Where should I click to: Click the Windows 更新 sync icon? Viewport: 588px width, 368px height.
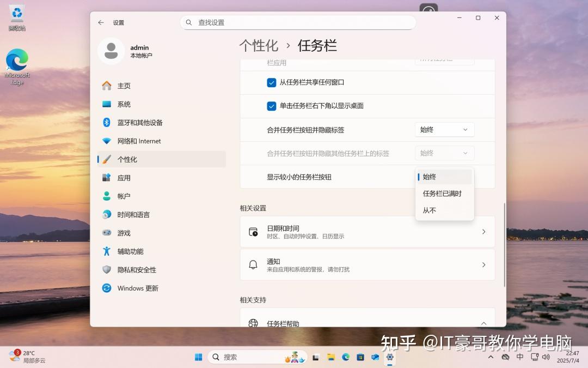[107, 288]
